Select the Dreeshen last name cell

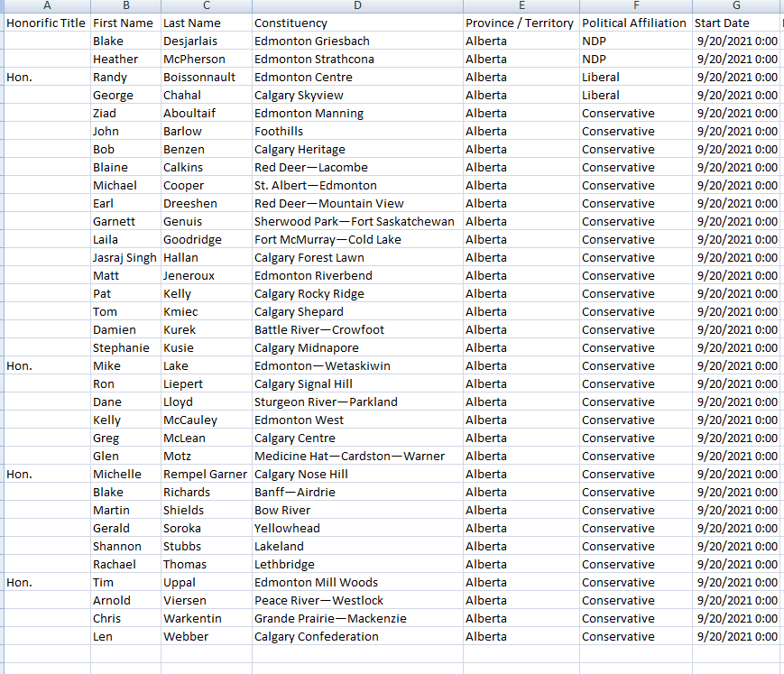207,204
